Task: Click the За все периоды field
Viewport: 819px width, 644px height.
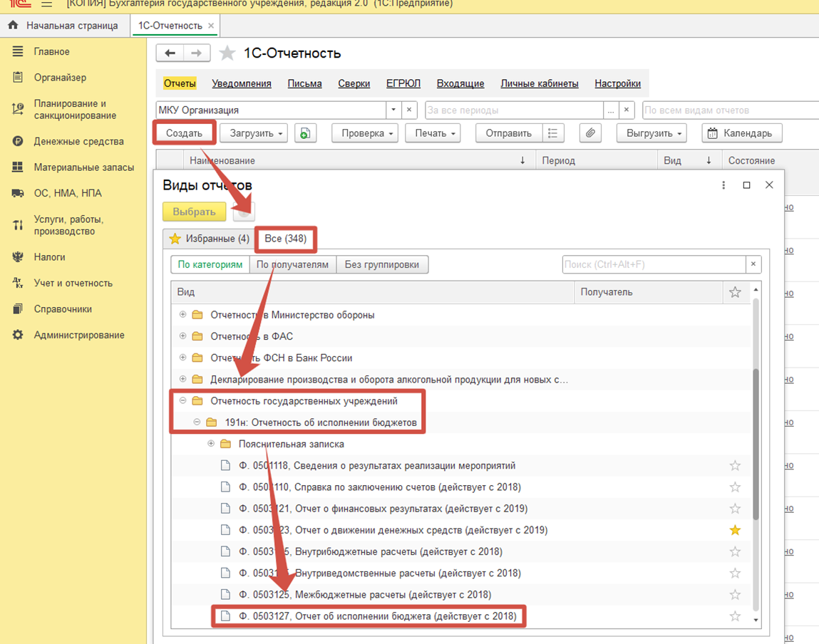Action: (514, 110)
